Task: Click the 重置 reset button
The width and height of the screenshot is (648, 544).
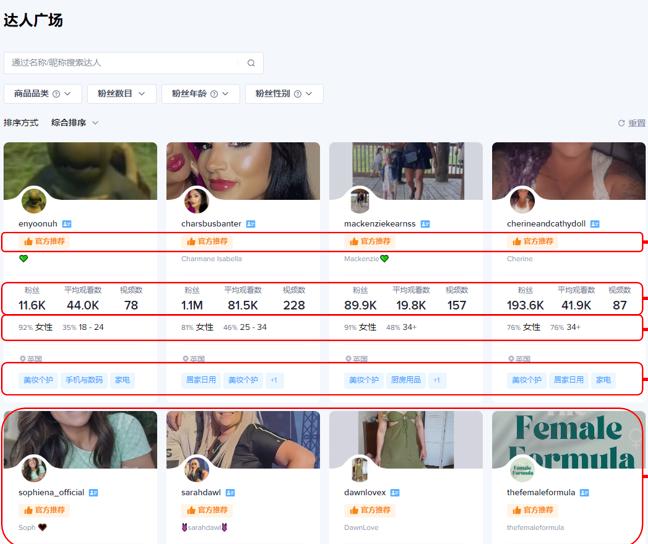Action: click(x=631, y=123)
